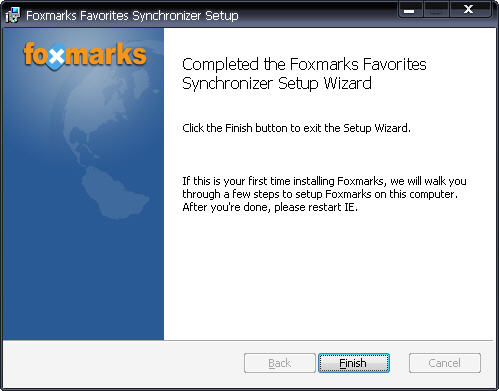The height and width of the screenshot is (391, 499).
Task: Click the greyed-out Back button
Action: click(x=280, y=363)
